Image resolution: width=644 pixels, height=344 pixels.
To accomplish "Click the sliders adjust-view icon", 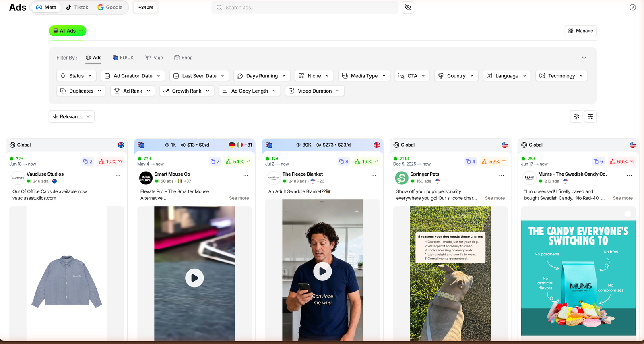I will click(590, 116).
